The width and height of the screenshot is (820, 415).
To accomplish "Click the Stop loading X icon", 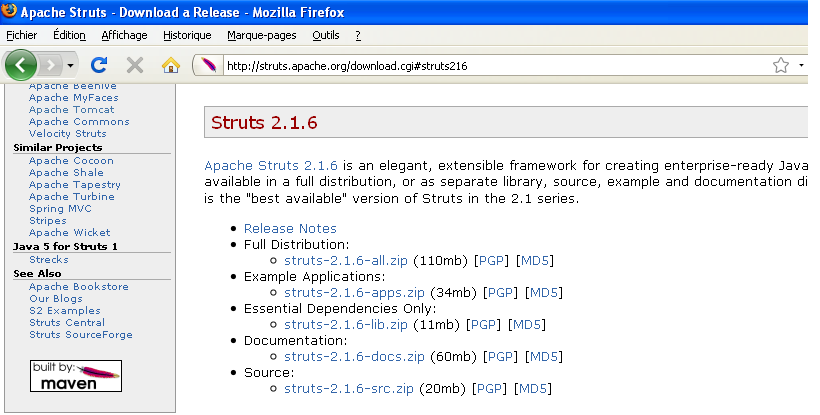I will click(135, 66).
